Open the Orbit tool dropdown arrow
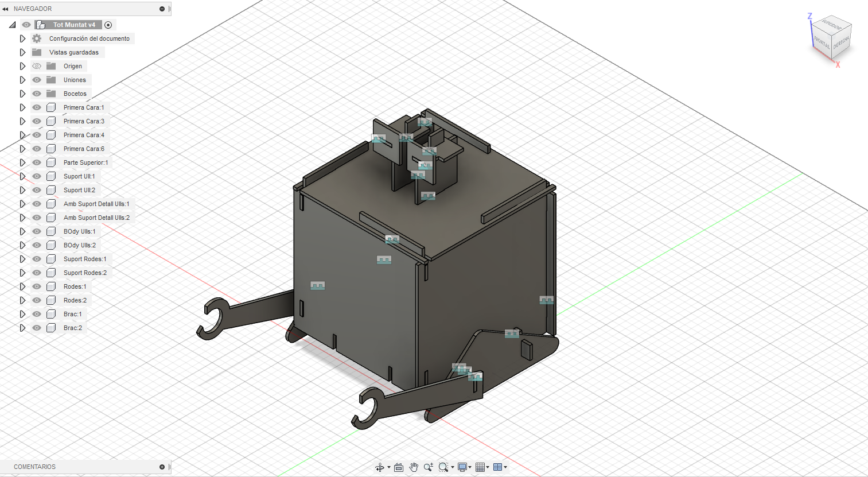 click(388, 467)
